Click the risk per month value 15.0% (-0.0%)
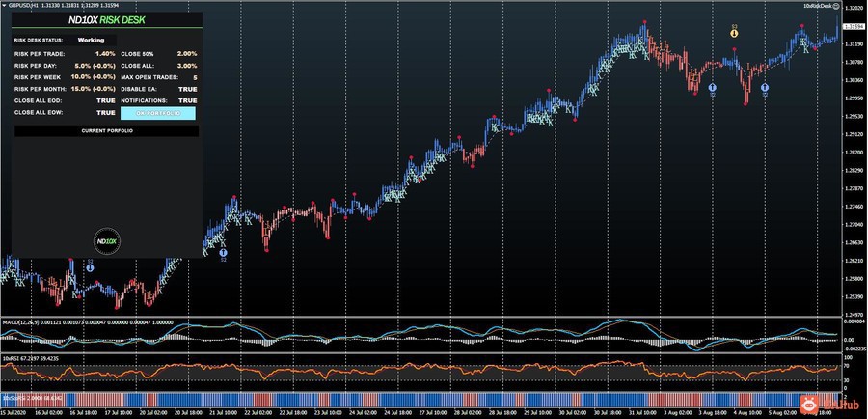This screenshot has width=868, height=419. pos(93,89)
